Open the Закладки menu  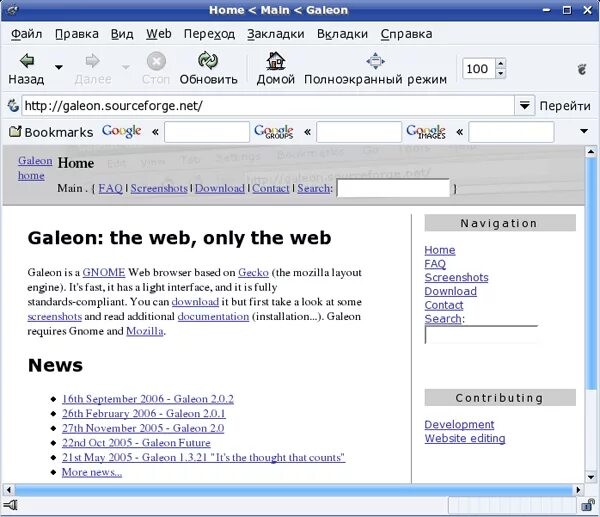point(276,34)
